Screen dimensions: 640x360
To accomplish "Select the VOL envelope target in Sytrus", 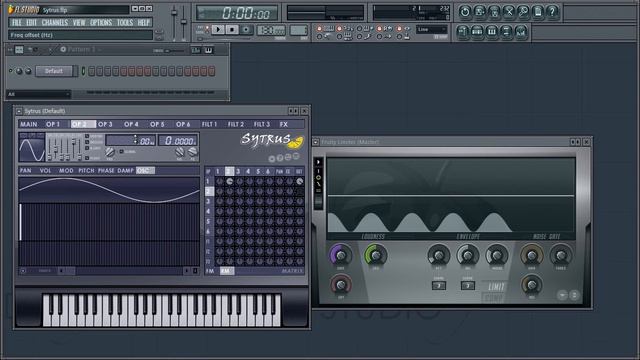I will point(45,171).
